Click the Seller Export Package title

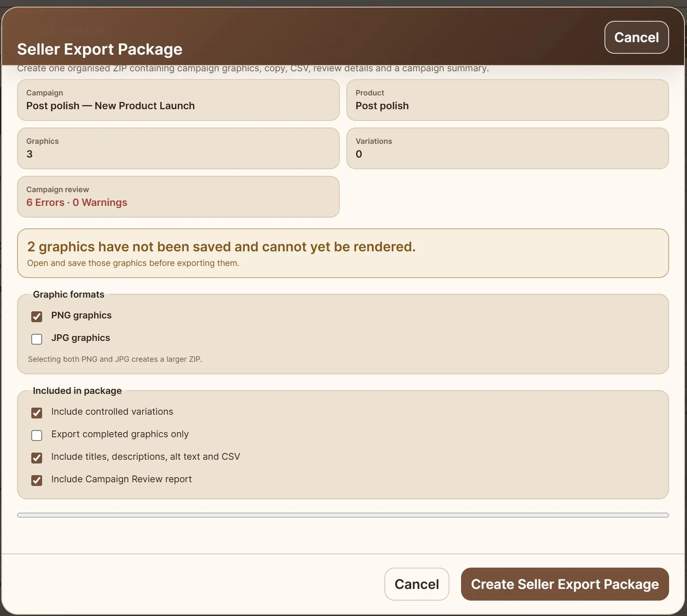[x=100, y=49]
